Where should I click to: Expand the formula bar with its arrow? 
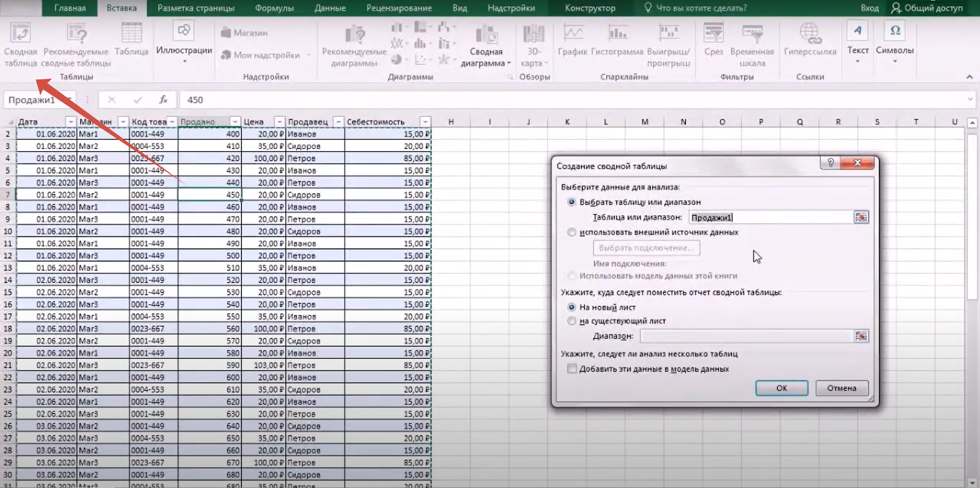[x=970, y=99]
